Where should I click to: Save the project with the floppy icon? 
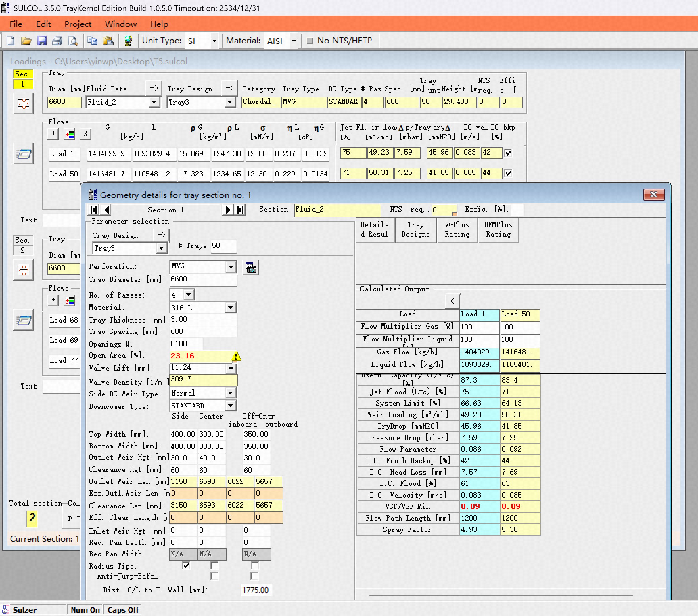click(x=42, y=41)
